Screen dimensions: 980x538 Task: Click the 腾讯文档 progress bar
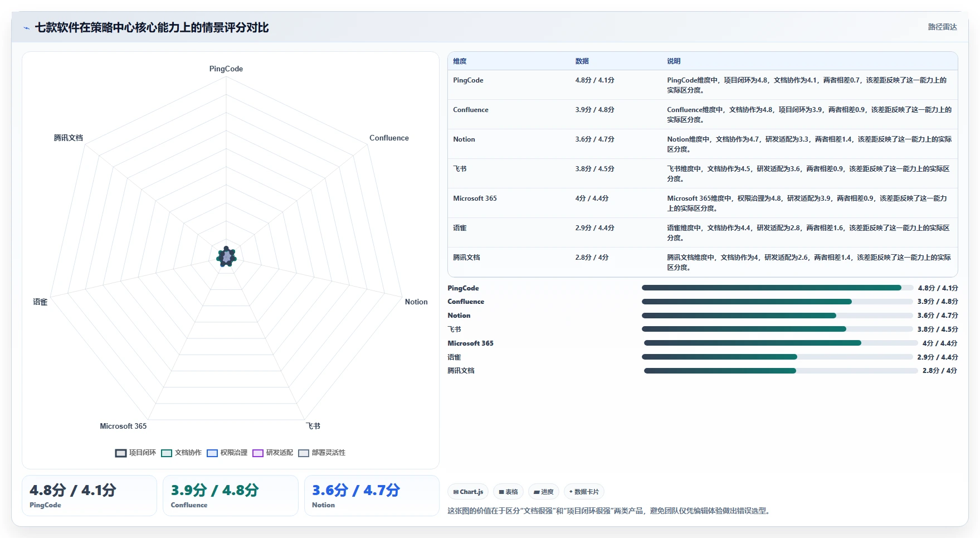click(781, 371)
